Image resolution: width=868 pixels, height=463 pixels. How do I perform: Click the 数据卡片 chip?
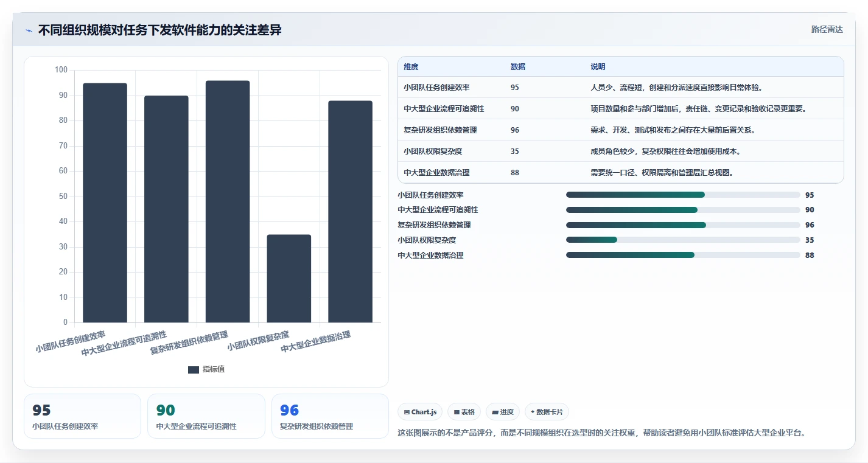click(x=547, y=412)
